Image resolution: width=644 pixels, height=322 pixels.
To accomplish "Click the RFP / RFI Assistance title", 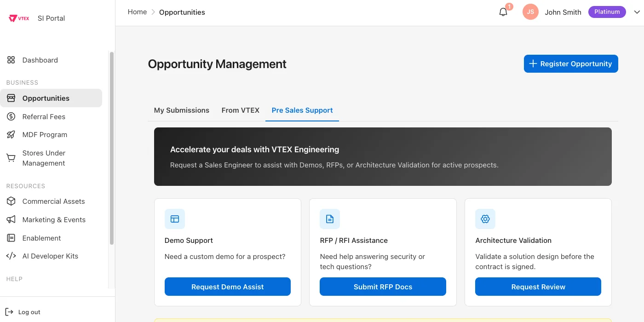I will pyautogui.click(x=354, y=240).
